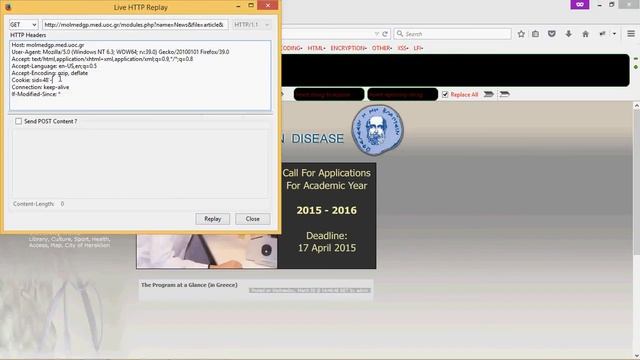Image resolution: width=640 pixels, height=360 pixels.
Task: Click the black HackBar URL text area
Action: [455, 70]
